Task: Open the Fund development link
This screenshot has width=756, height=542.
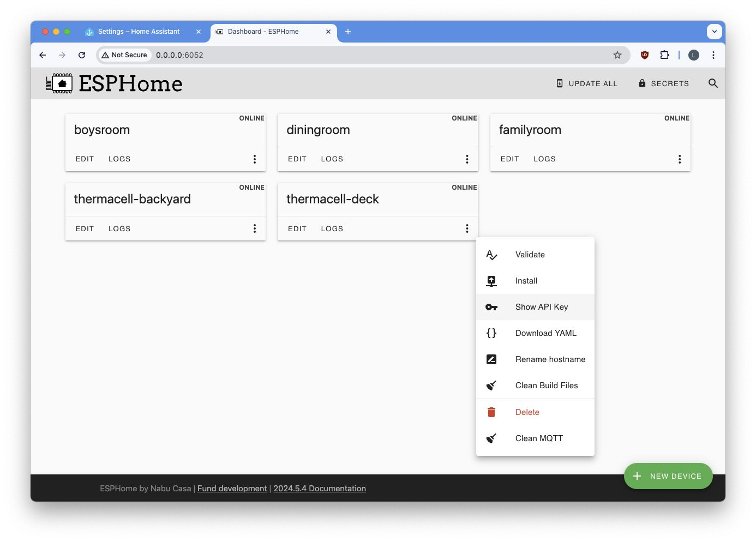Action: click(x=232, y=489)
